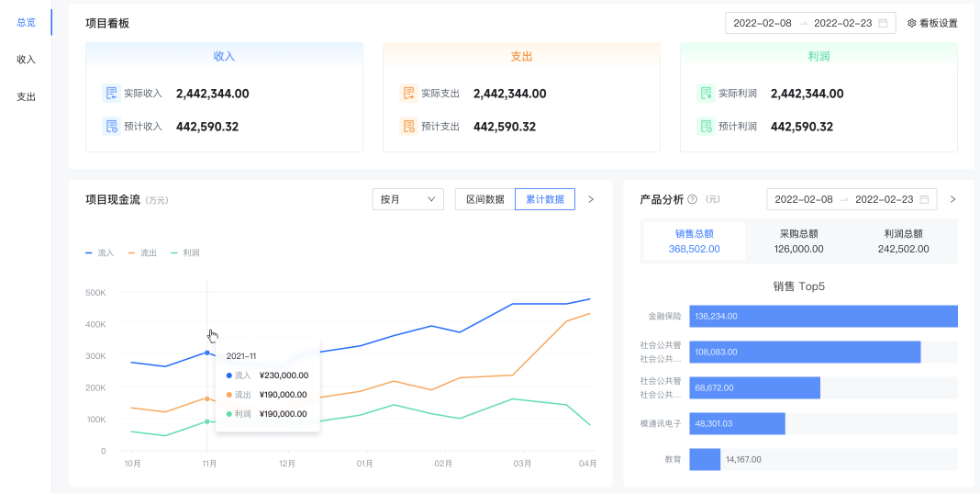Click the 预计收入 document icon
This screenshot has width=980, height=493.
tap(111, 127)
